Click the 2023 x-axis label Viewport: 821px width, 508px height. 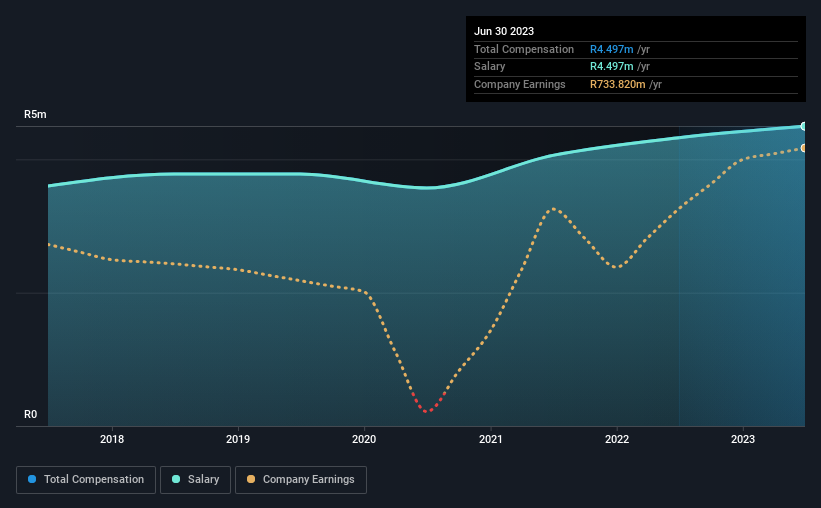click(743, 439)
